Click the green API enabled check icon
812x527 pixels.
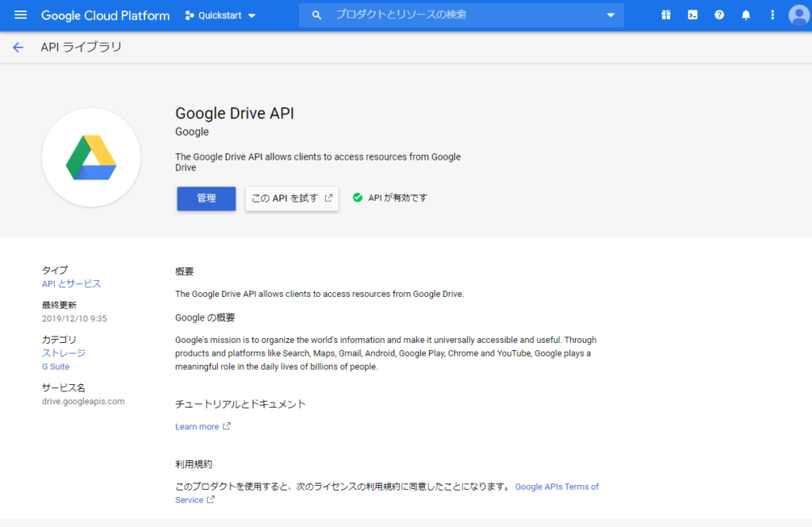pos(358,198)
